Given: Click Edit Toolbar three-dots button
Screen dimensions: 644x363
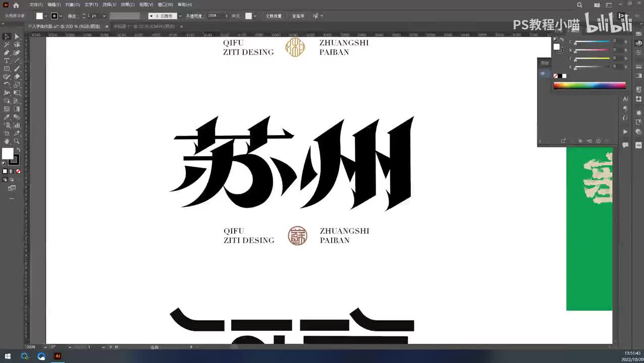Looking at the screenshot, I should [x=12, y=198].
